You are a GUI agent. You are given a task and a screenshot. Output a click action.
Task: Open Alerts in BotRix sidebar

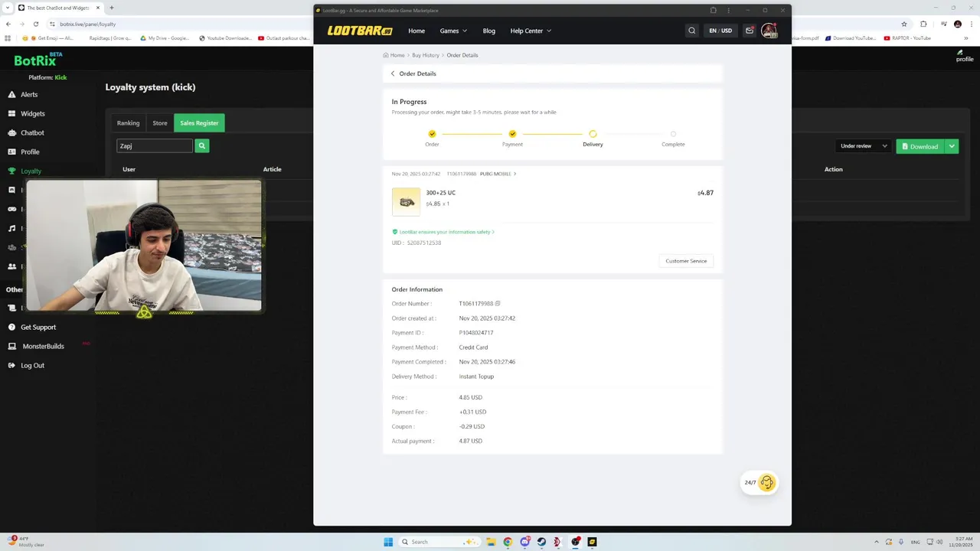point(23,94)
